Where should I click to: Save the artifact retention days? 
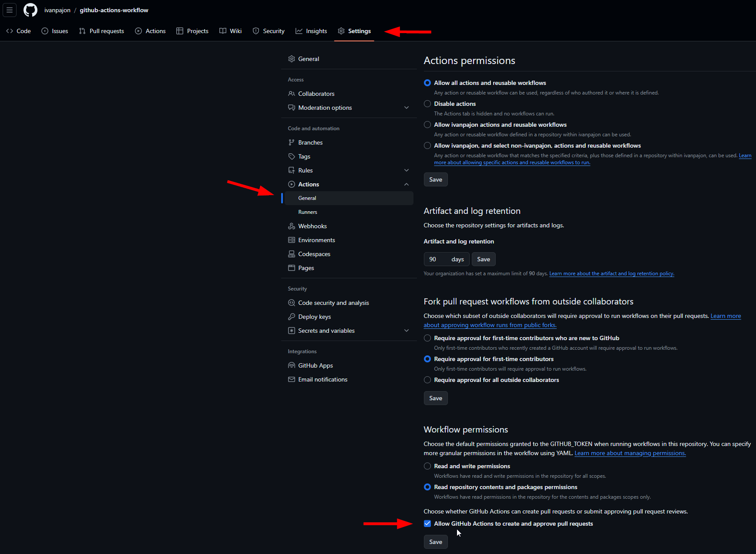point(484,259)
